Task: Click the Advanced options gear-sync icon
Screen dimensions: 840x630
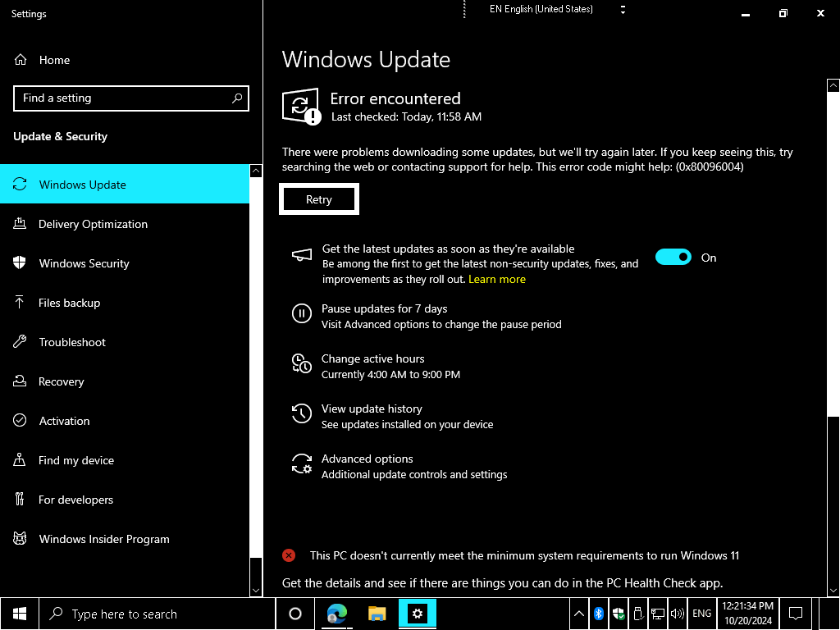Action: [302, 463]
